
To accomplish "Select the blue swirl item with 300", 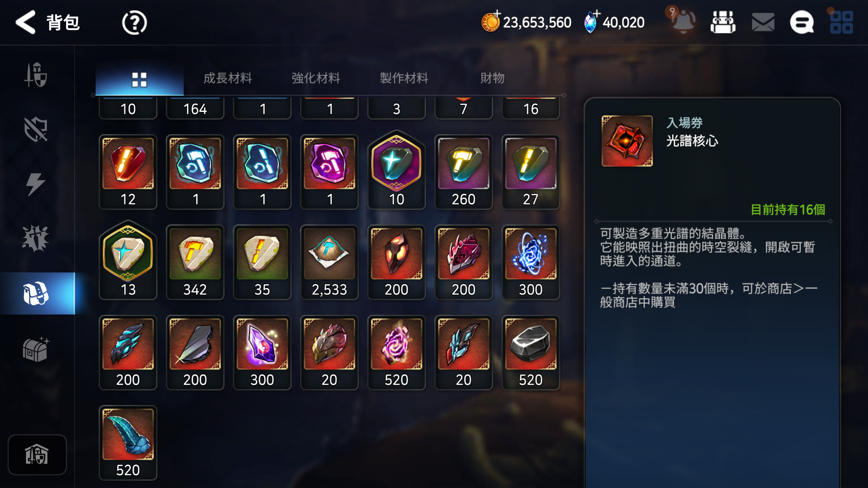I will [x=531, y=262].
